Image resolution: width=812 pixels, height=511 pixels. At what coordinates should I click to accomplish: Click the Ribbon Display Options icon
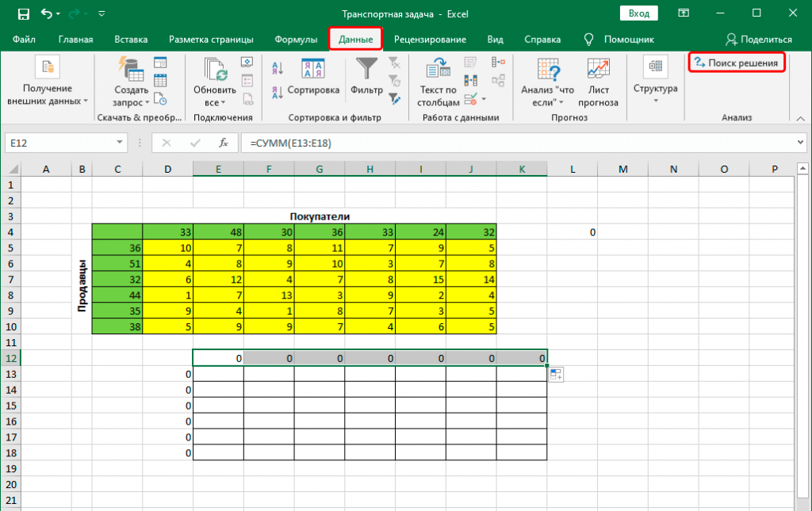click(x=684, y=13)
